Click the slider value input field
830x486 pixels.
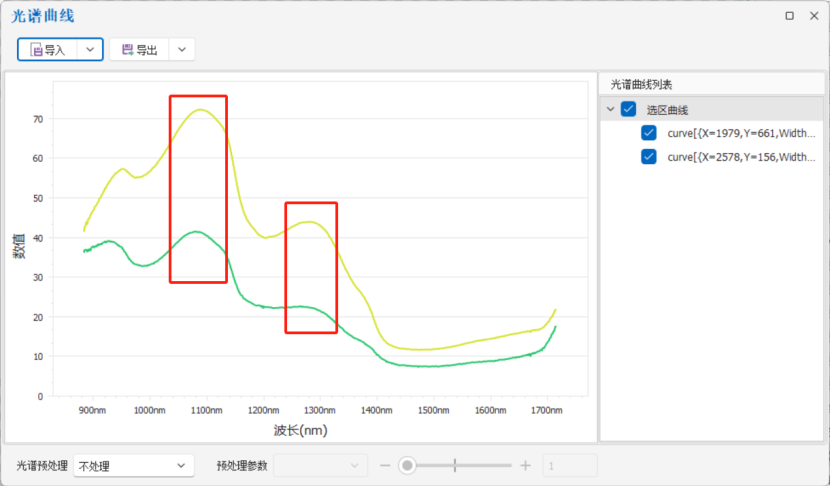coord(569,465)
